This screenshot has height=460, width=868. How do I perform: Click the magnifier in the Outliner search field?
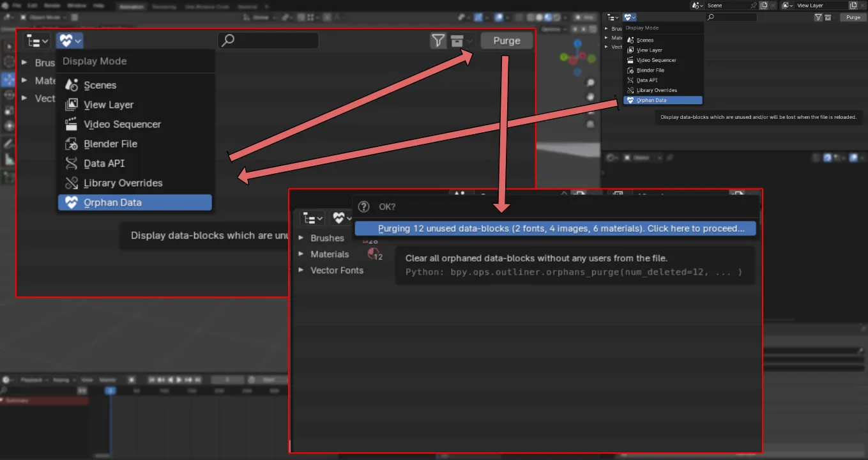(227, 40)
